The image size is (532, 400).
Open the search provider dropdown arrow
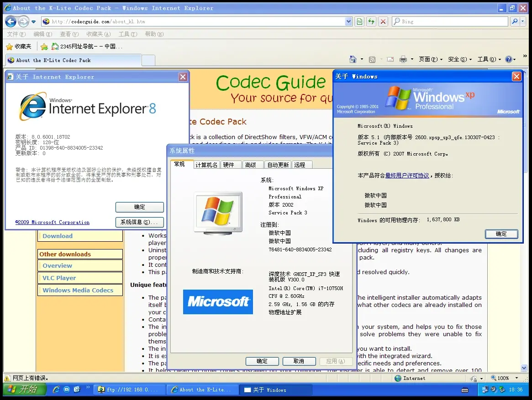(522, 22)
